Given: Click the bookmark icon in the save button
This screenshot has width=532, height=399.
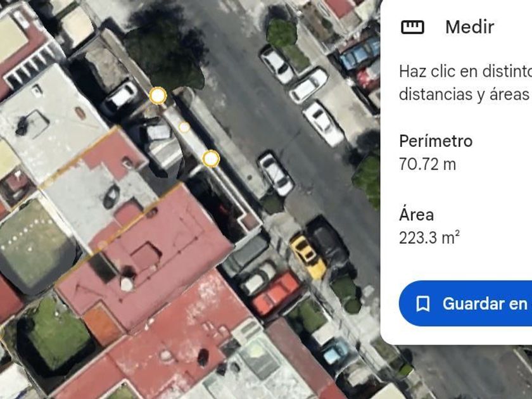Looking at the screenshot, I should tap(423, 303).
